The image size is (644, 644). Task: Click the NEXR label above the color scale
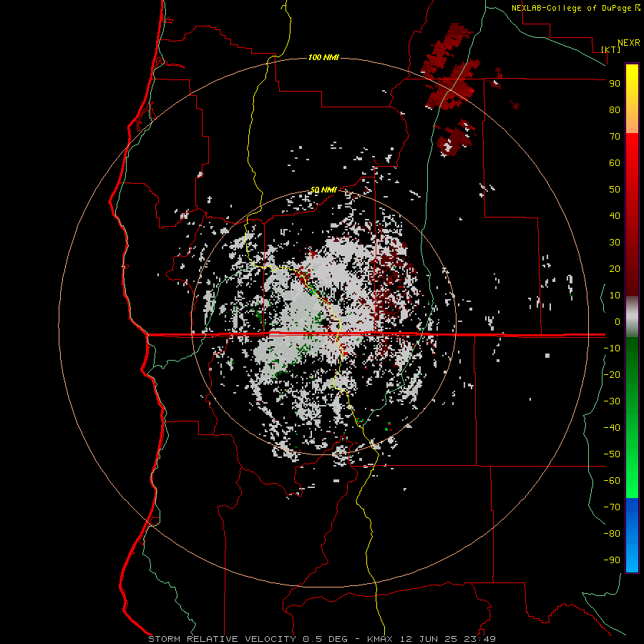(x=629, y=43)
